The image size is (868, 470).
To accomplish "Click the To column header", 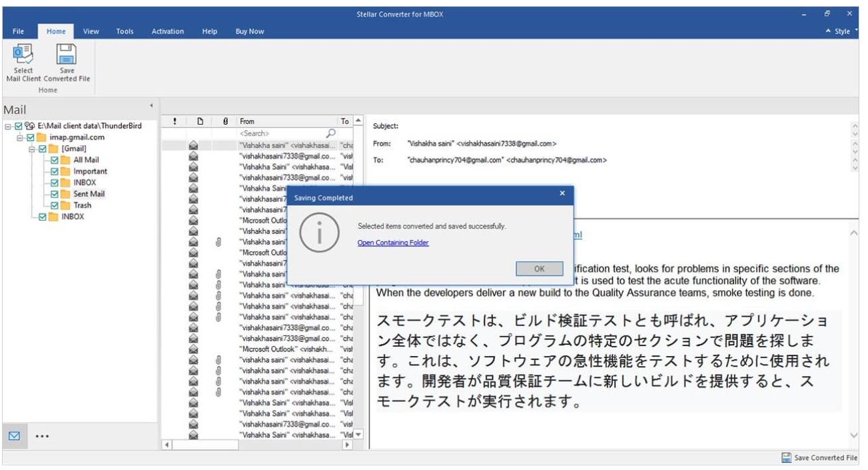I will (346, 121).
